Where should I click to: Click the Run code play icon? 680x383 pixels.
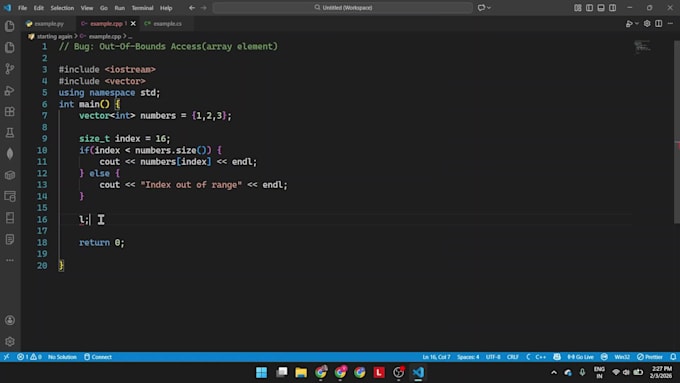(x=629, y=24)
